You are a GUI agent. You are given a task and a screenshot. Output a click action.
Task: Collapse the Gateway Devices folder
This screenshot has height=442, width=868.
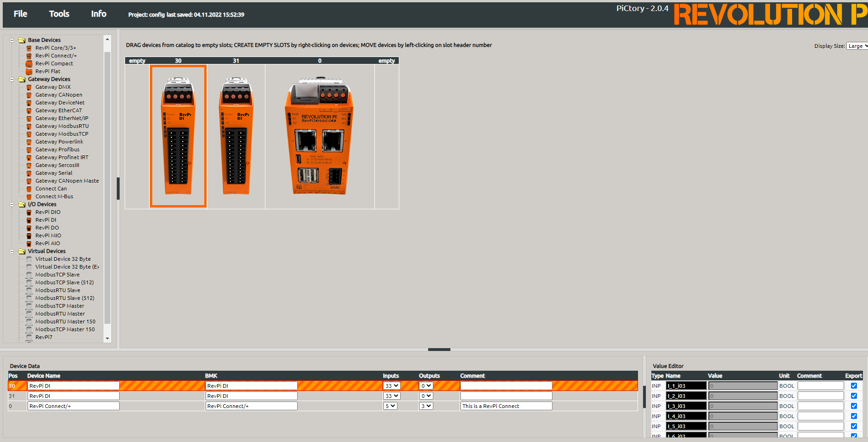coord(12,79)
